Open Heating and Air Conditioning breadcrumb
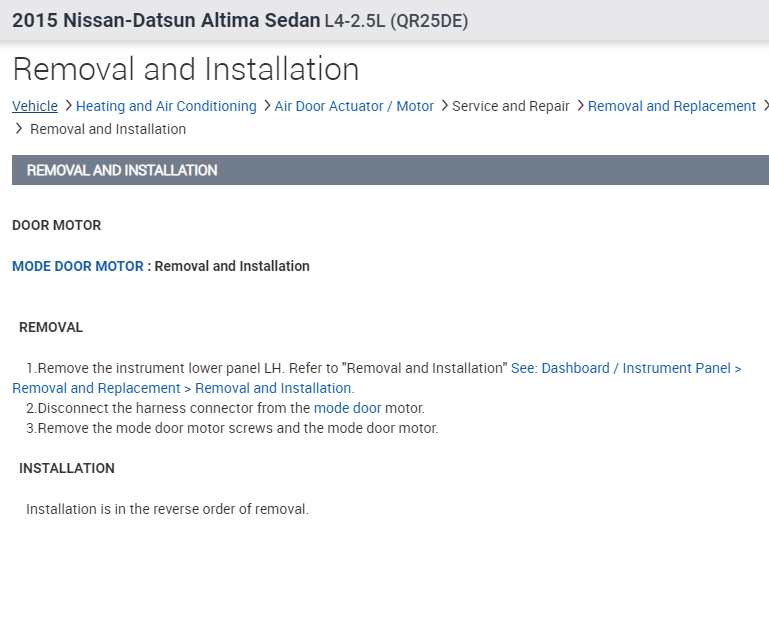The width and height of the screenshot is (769, 644). pyautogui.click(x=166, y=106)
